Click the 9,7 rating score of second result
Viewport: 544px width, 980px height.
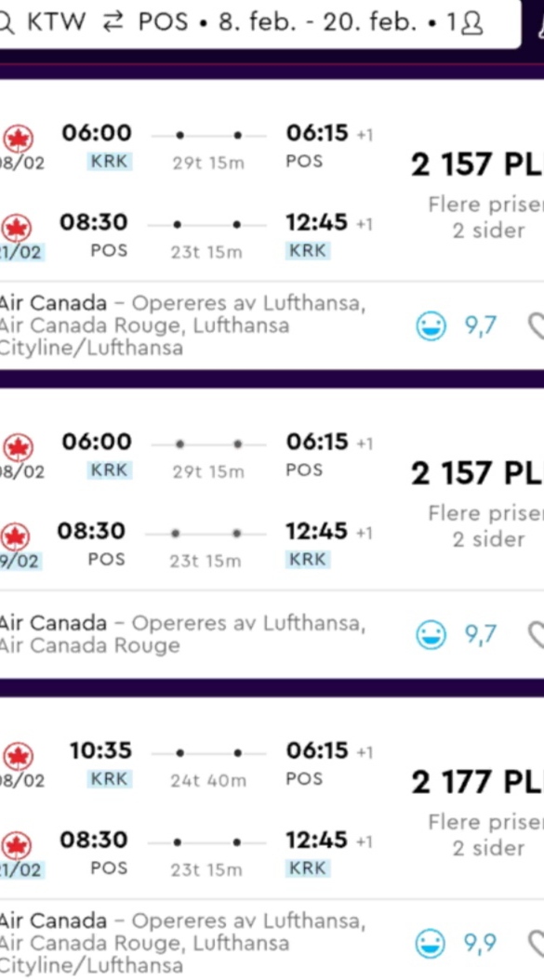click(480, 635)
